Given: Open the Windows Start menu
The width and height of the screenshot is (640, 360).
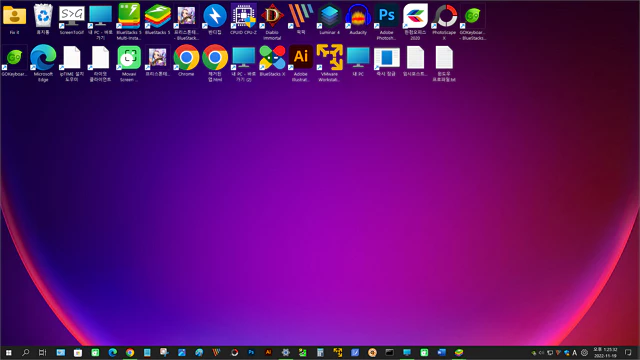Looking at the screenshot, I should (8, 352).
